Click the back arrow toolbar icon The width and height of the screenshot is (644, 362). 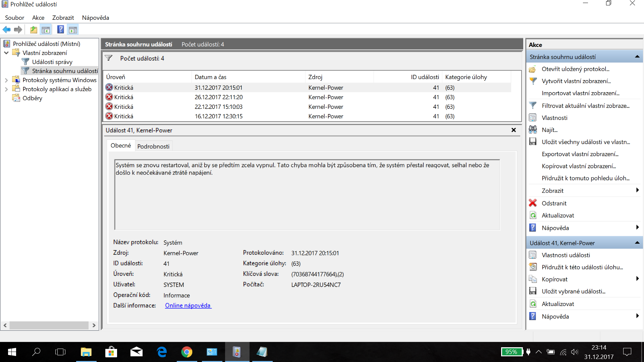(6, 30)
